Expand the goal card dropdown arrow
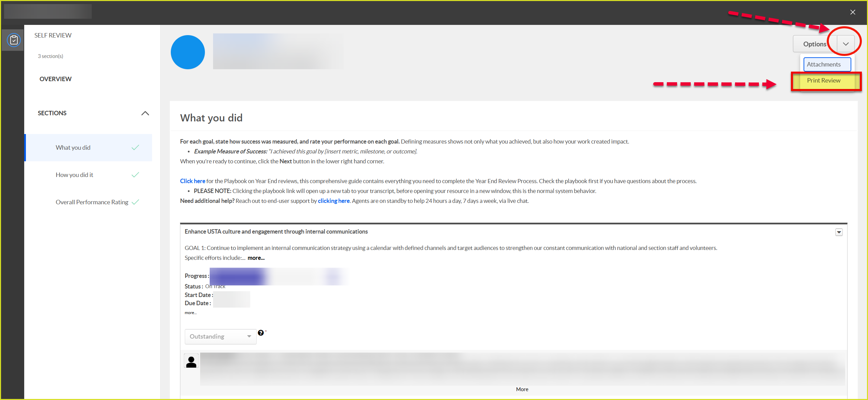The height and width of the screenshot is (400, 868). 839,232
